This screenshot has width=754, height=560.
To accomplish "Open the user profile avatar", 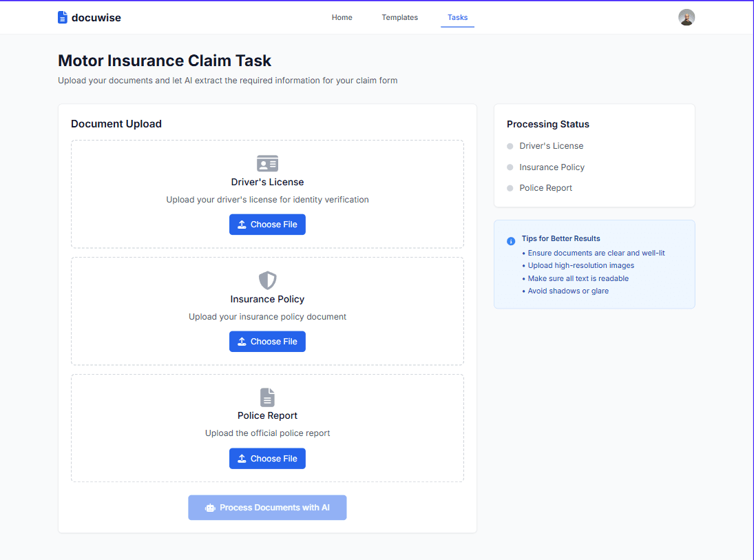I will [x=687, y=17].
